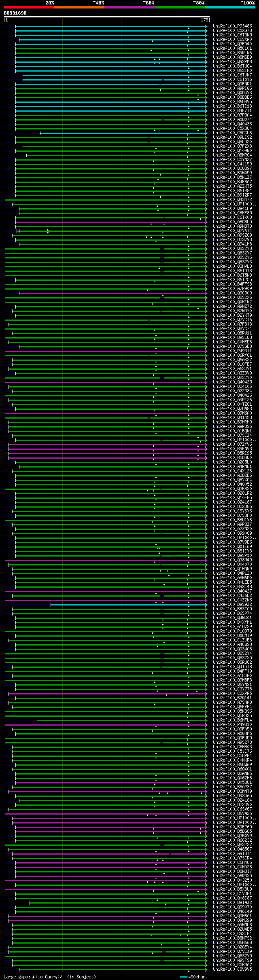This screenshot has height=980, width=259.
Task: Select the UniRef100_Q2V614 label
Action: (232, 231)
